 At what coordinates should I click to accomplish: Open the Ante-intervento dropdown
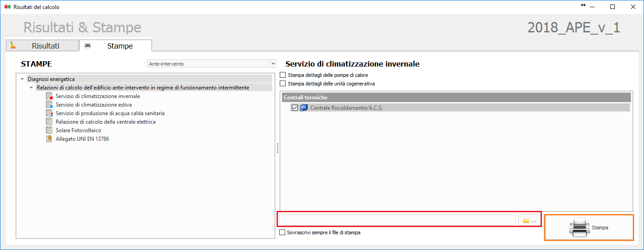point(273,64)
